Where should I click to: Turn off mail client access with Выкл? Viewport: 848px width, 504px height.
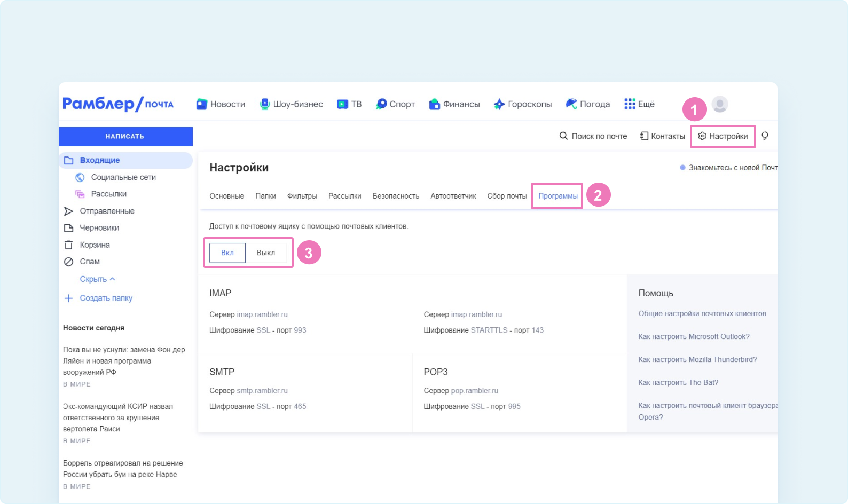click(x=266, y=253)
